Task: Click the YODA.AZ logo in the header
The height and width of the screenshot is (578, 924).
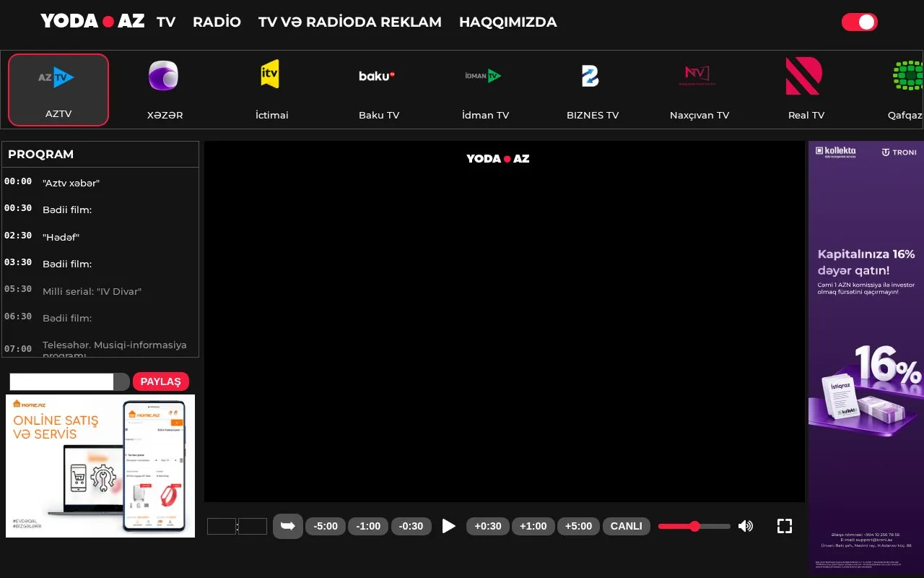Action: point(92,22)
